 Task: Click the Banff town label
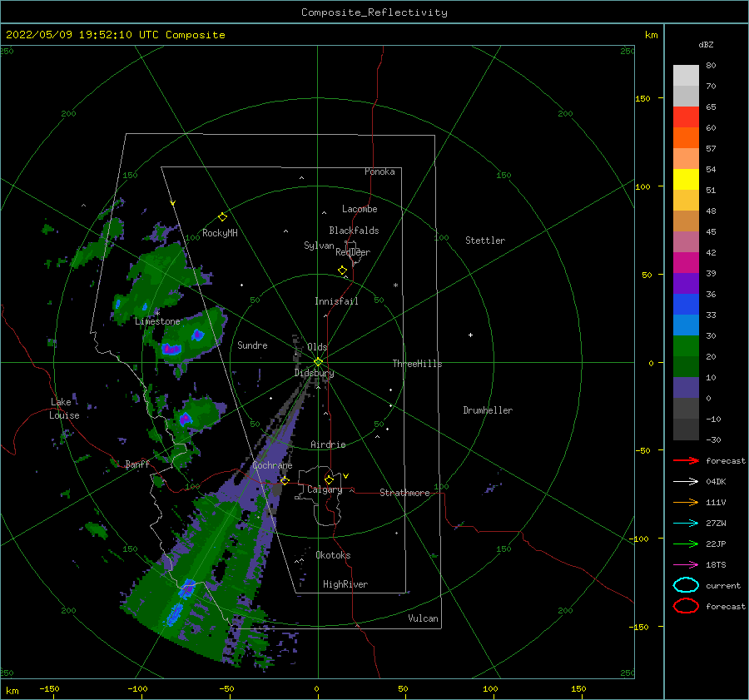(137, 464)
